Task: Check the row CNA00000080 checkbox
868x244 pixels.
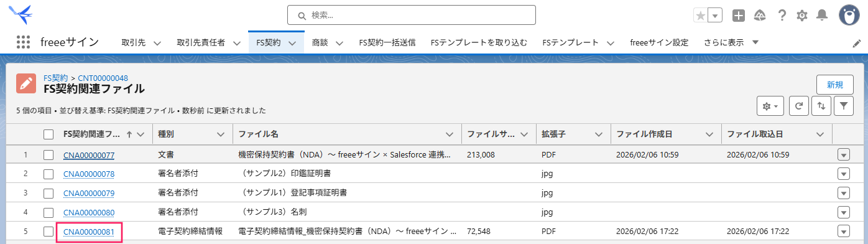Action: tap(48, 212)
